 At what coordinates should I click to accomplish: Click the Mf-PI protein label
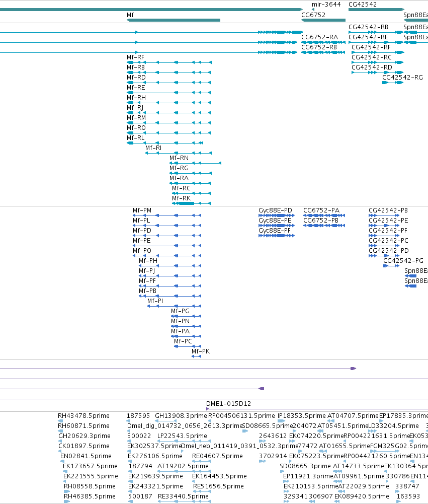[x=155, y=301]
